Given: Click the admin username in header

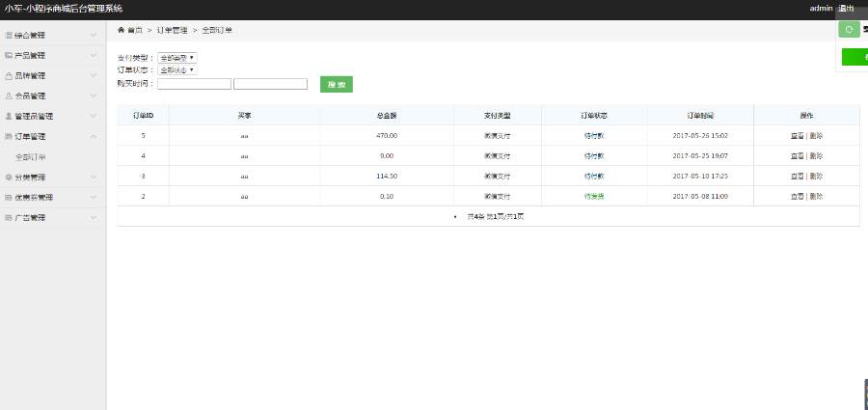Looking at the screenshot, I should tap(821, 9).
